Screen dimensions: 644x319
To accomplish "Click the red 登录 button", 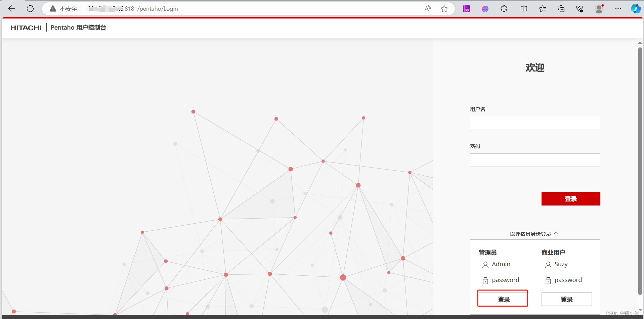I will click(571, 199).
